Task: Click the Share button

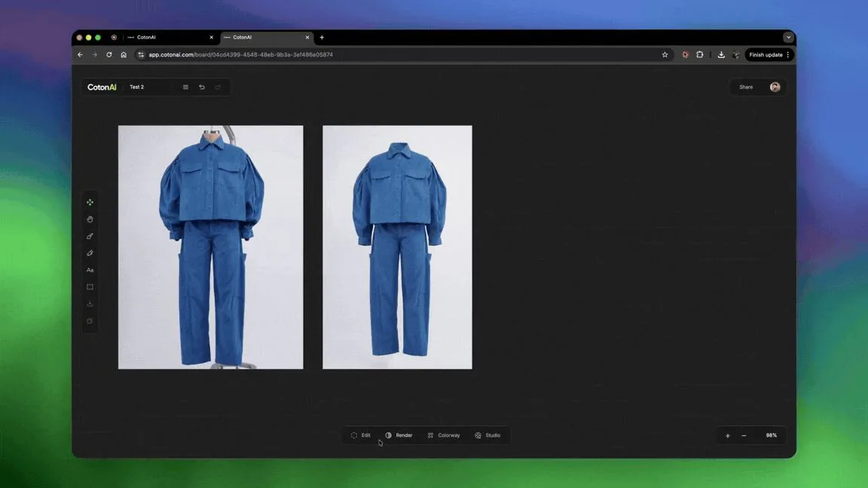Action: tap(746, 87)
